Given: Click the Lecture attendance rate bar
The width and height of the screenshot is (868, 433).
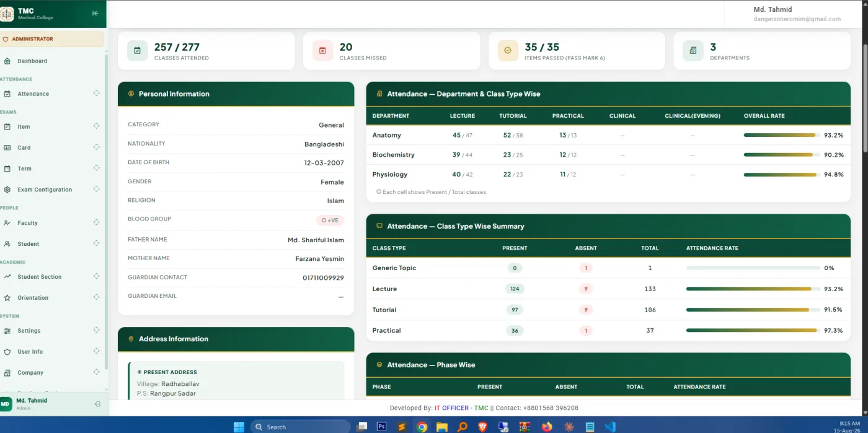Looking at the screenshot, I should point(753,289).
